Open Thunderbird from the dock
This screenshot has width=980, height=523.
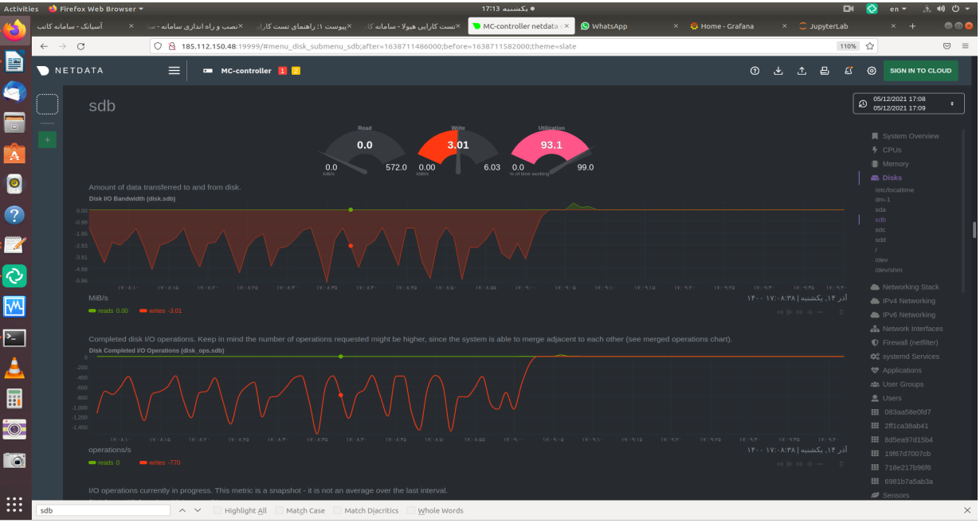click(14, 92)
